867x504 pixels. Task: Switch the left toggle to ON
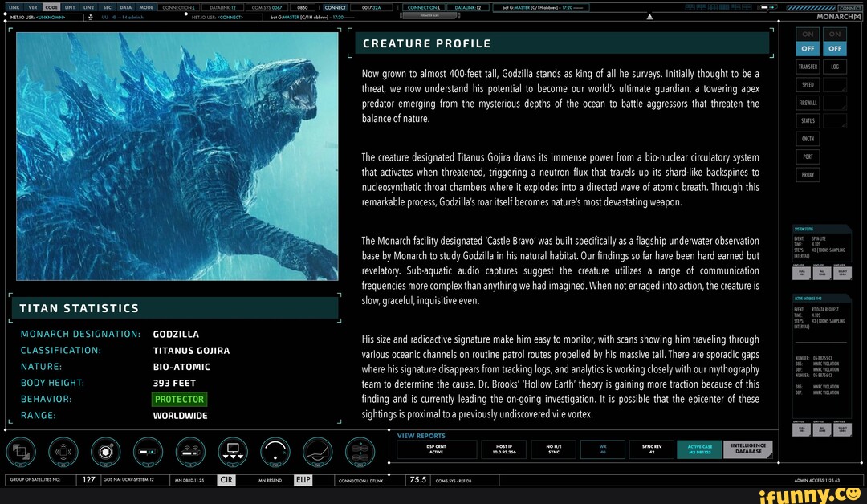[808, 34]
